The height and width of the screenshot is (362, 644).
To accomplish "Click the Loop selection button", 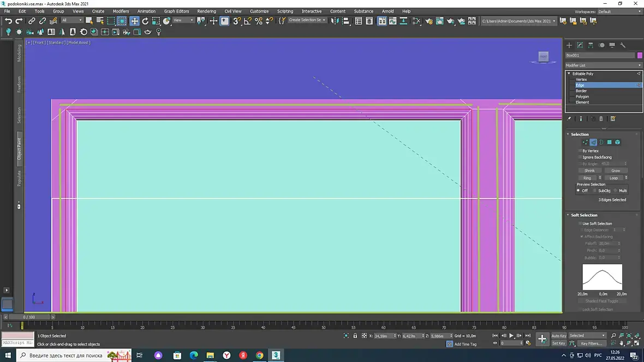I will point(613,178).
